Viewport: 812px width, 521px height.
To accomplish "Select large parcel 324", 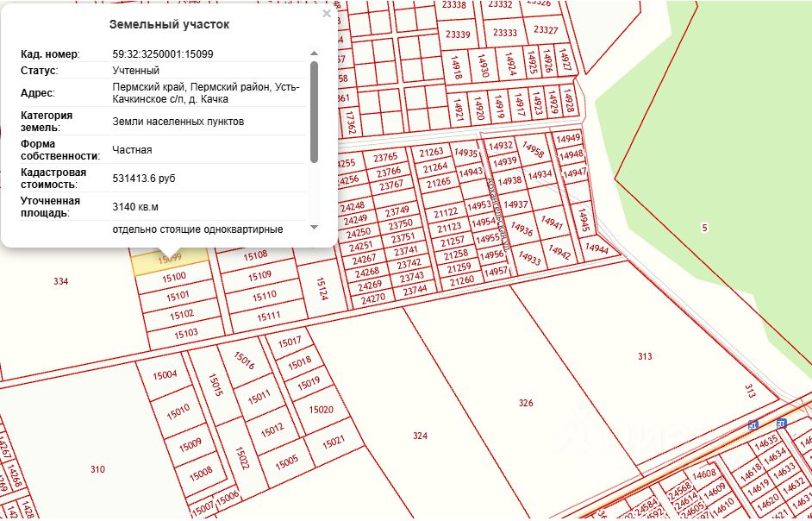I will 420,436.
